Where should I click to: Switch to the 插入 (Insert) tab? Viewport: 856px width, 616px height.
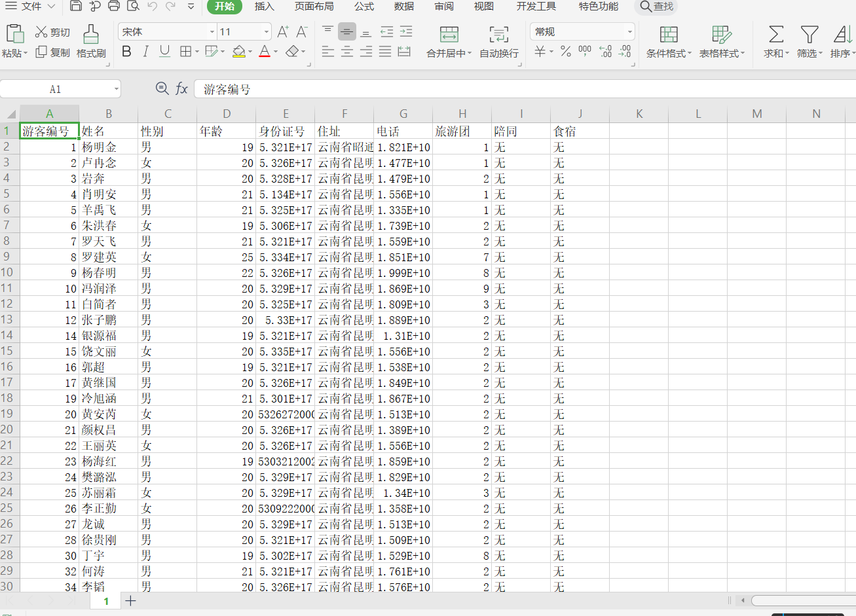pyautogui.click(x=265, y=7)
